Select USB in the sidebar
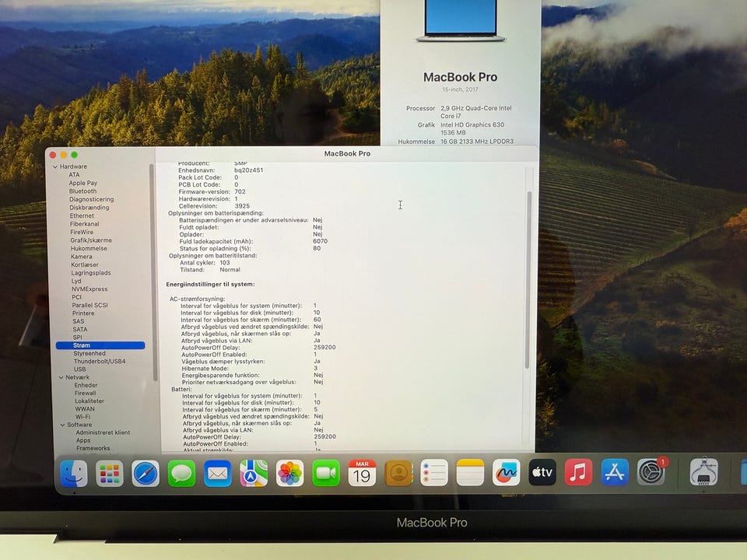 click(x=80, y=369)
